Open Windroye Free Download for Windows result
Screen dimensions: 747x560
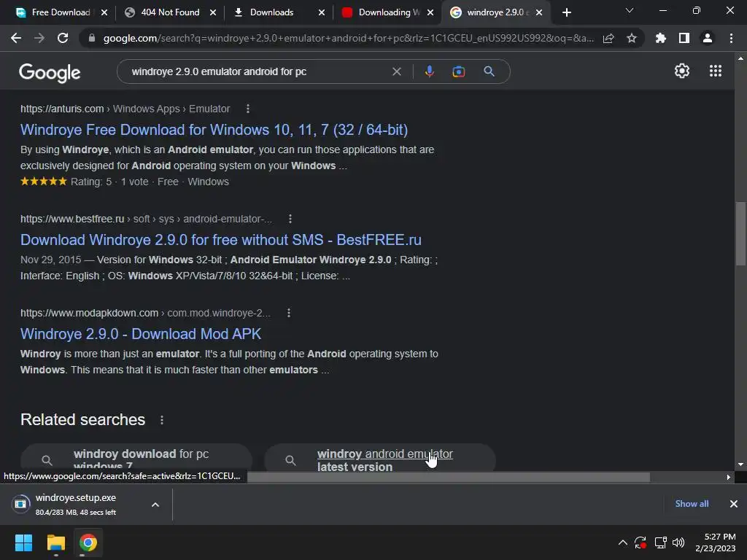(x=214, y=130)
